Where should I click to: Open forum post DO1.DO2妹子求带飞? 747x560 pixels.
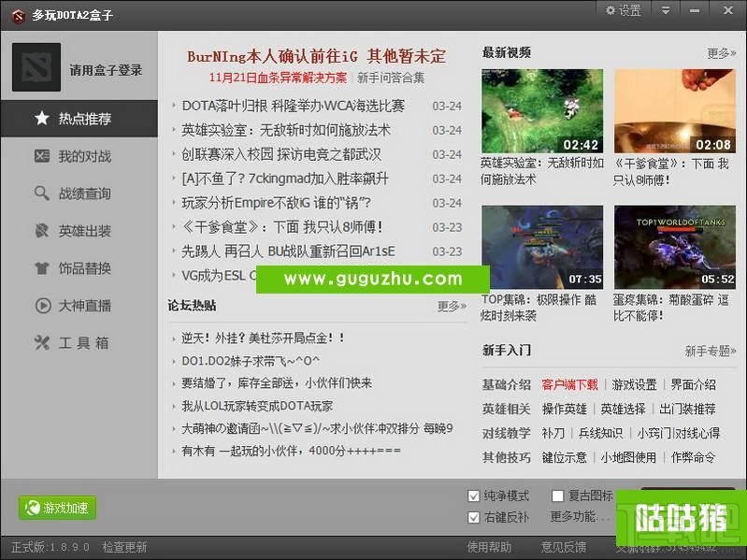point(251,361)
